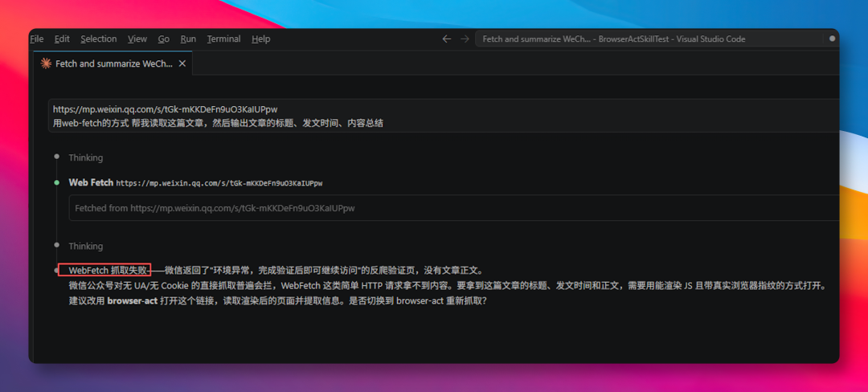Select the Fetch and summarize WeCh... tab
The width and height of the screenshot is (868, 392).
click(x=113, y=63)
